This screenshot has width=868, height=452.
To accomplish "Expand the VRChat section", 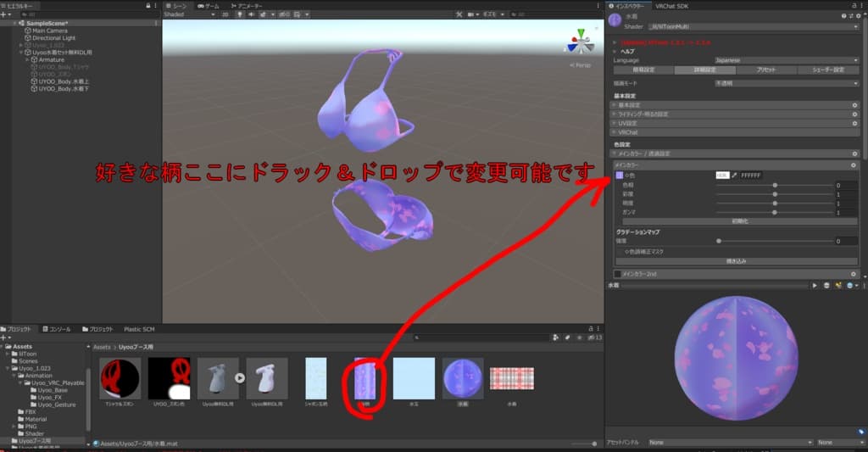I will [x=733, y=132].
